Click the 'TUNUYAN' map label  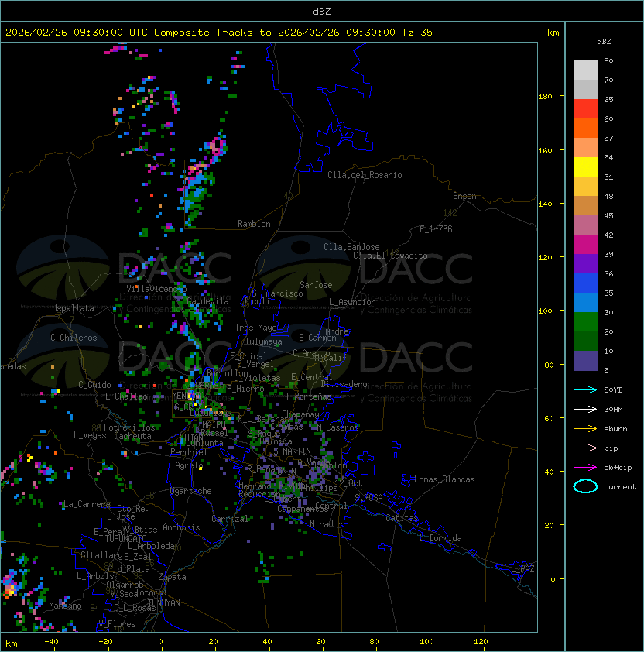tap(164, 603)
